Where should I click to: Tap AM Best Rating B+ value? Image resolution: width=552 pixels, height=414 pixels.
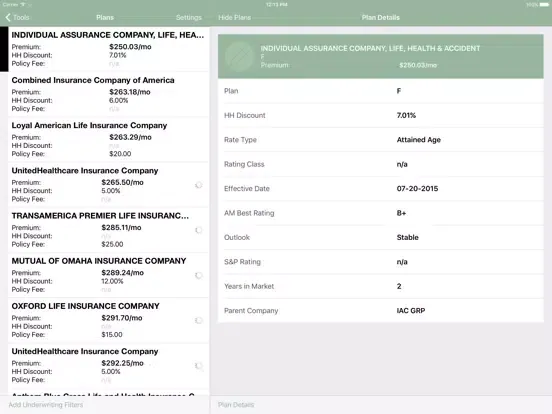pos(401,213)
